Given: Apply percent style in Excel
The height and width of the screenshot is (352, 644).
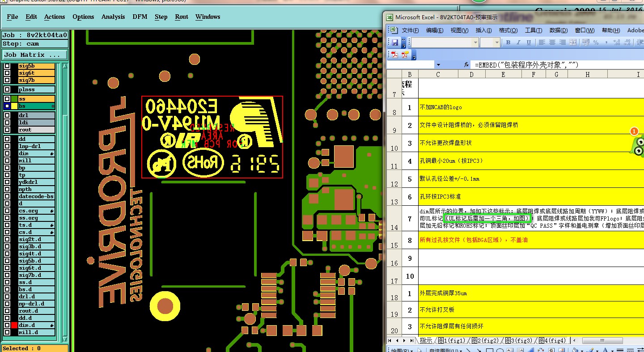Looking at the screenshot, I should pos(596,42).
